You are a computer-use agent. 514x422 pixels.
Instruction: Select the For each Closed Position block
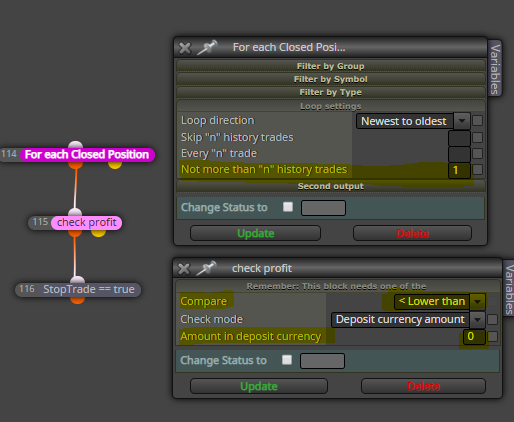click(87, 155)
